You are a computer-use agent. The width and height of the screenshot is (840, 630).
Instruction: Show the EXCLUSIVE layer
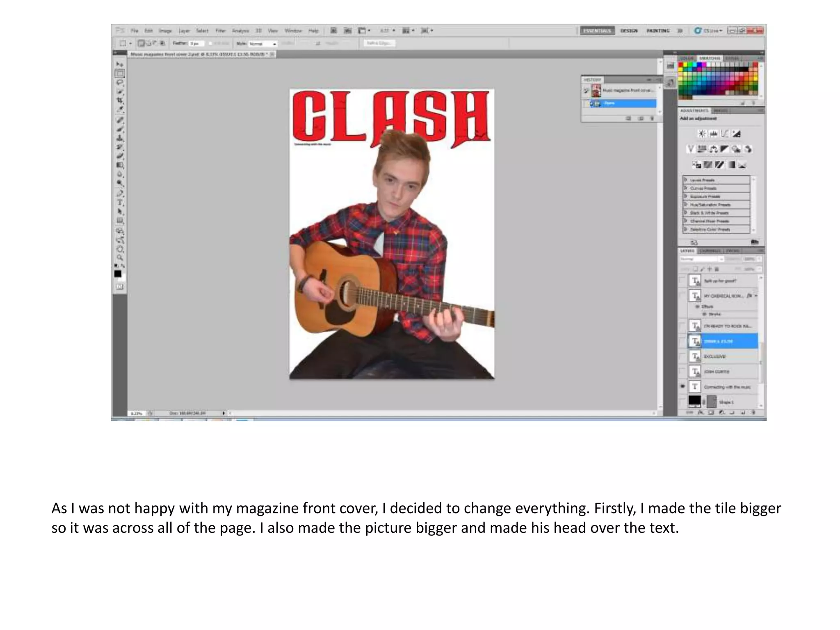pos(682,356)
